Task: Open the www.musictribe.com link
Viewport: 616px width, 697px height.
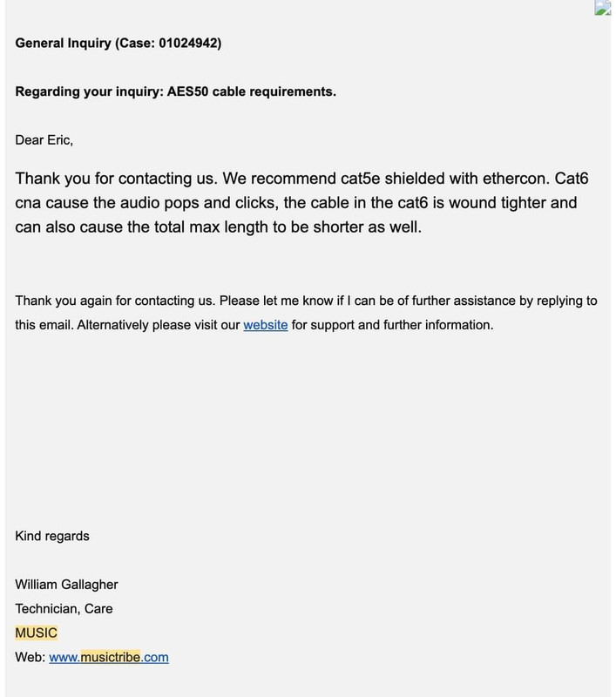Action: (109, 657)
